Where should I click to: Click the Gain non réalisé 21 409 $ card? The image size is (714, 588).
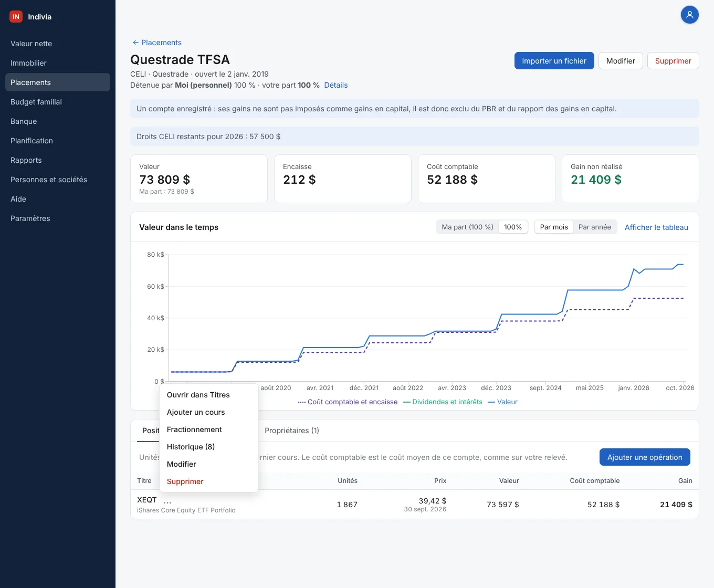coord(630,178)
